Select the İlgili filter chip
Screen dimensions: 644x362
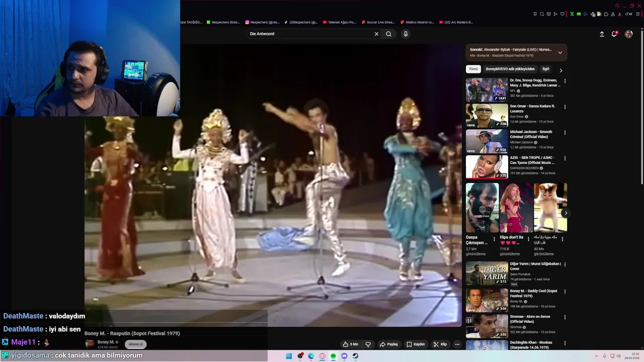(x=545, y=69)
